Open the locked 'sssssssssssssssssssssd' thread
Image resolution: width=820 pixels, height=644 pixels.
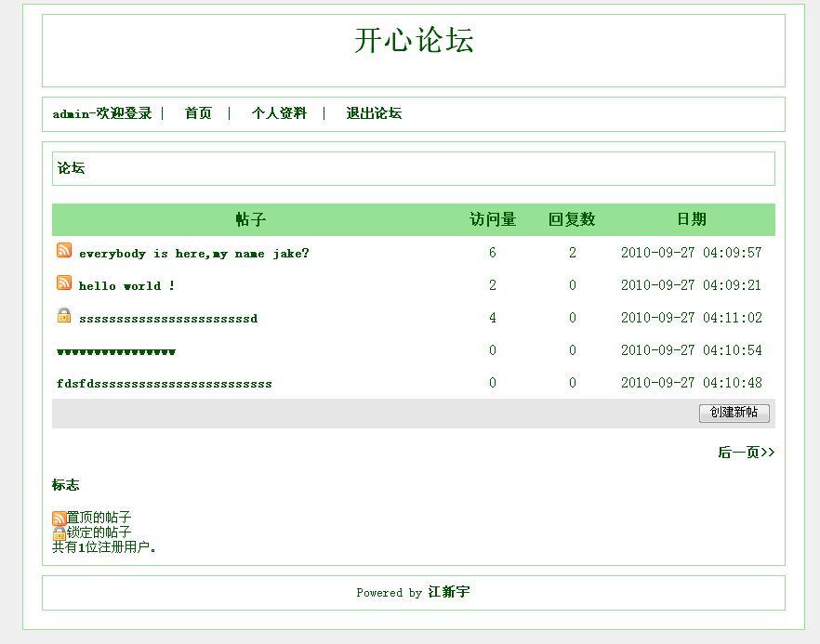coord(167,318)
